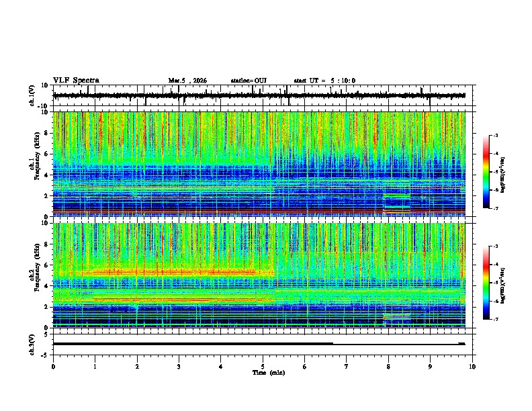Viewport: 532px width, 411px height.
Task: Click time axis tick label "6"
Action: 305,367
